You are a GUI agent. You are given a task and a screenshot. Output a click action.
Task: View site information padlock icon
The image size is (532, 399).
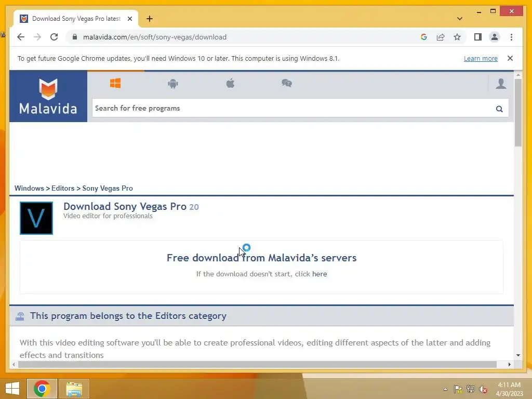(75, 37)
